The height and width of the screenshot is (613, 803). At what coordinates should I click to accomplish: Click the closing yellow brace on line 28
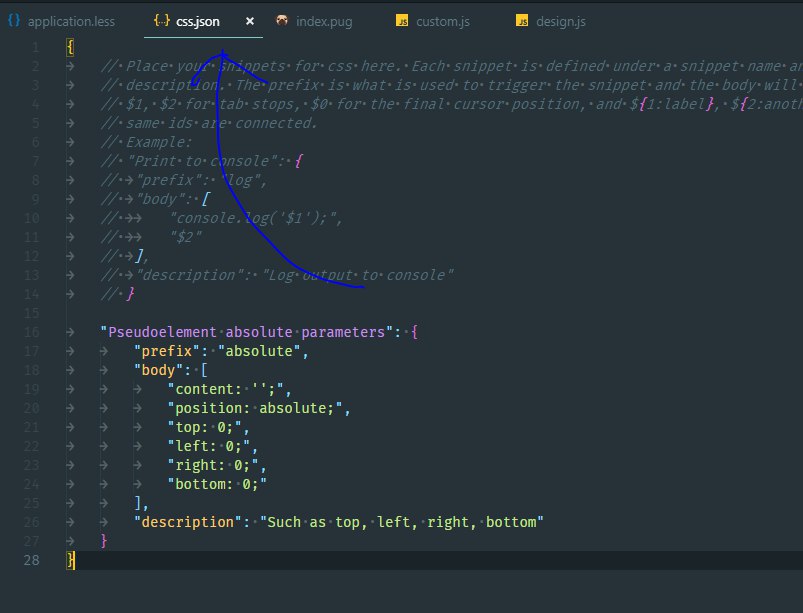point(70,560)
